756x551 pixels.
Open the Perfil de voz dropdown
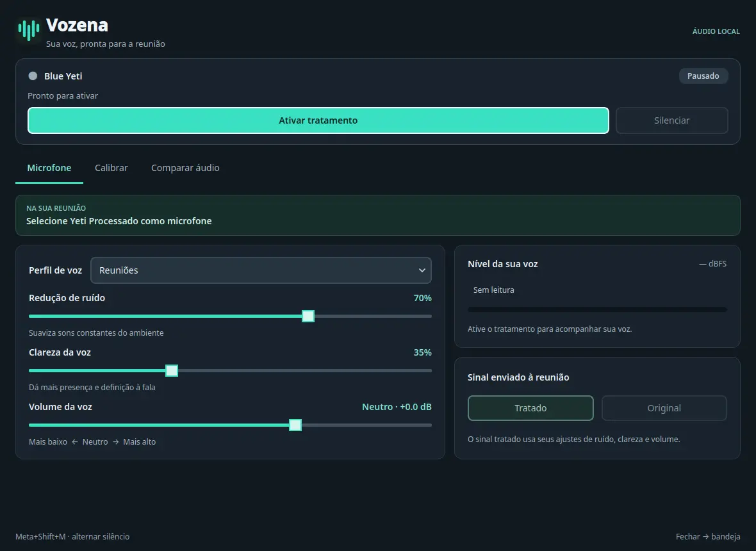pyautogui.click(x=261, y=270)
